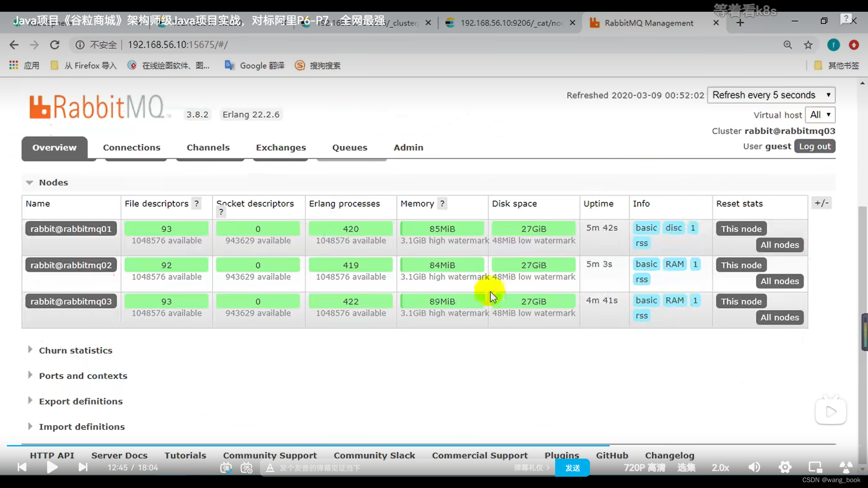Log out the guest user

[x=815, y=146]
